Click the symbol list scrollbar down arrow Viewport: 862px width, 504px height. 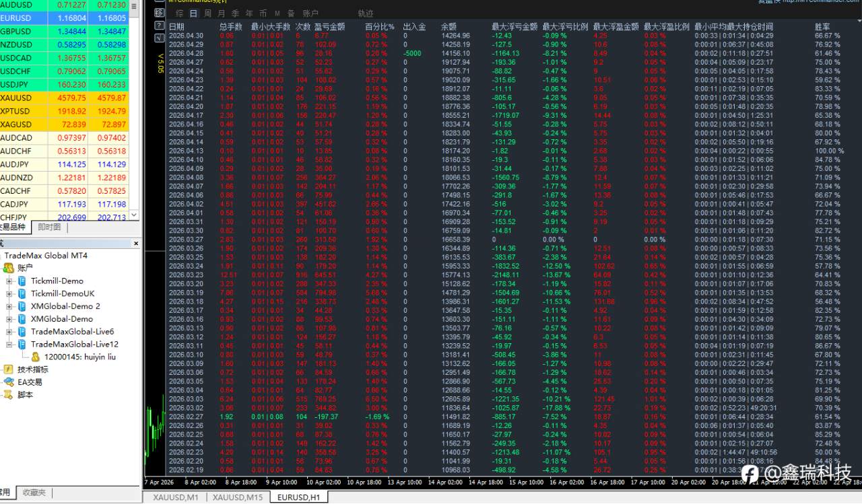133,215
